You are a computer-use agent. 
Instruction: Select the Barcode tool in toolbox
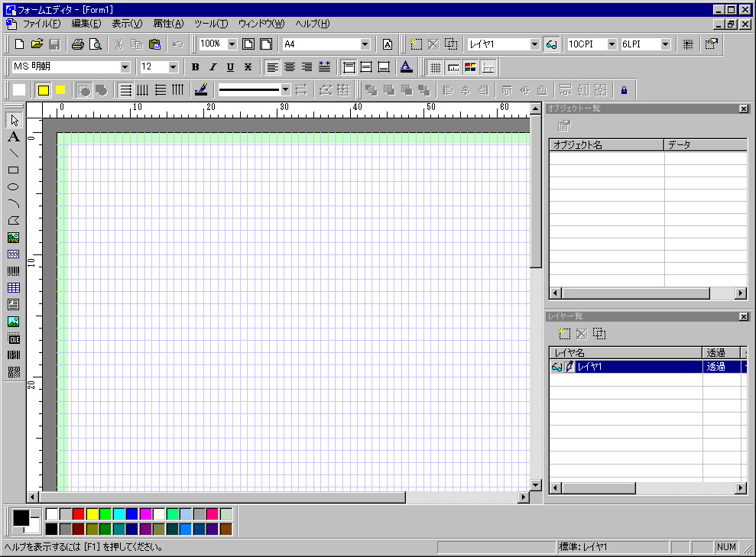point(13,271)
